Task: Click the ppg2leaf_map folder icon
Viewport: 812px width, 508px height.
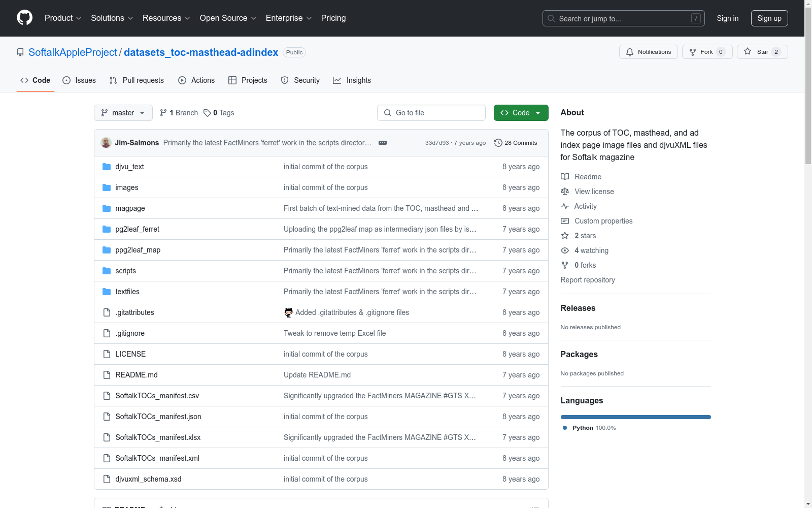Action: [x=107, y=250]
